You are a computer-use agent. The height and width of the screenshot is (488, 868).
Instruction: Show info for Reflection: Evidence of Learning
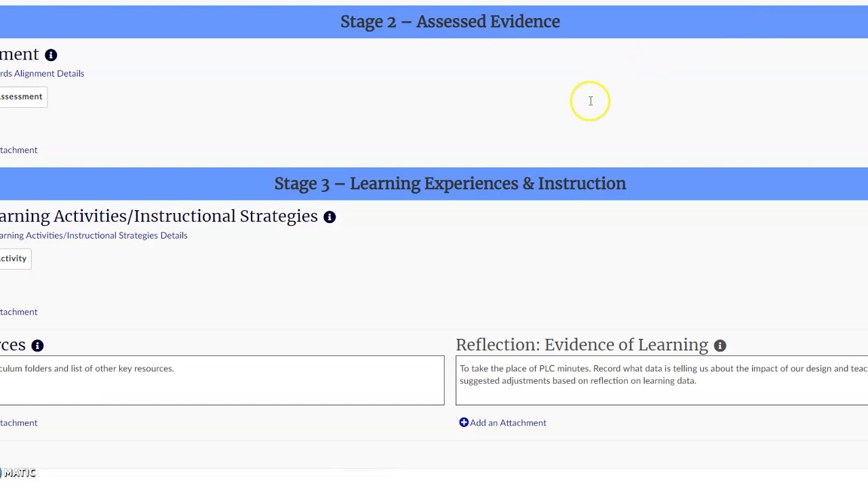pyautogui.click(x=720, y=346)
